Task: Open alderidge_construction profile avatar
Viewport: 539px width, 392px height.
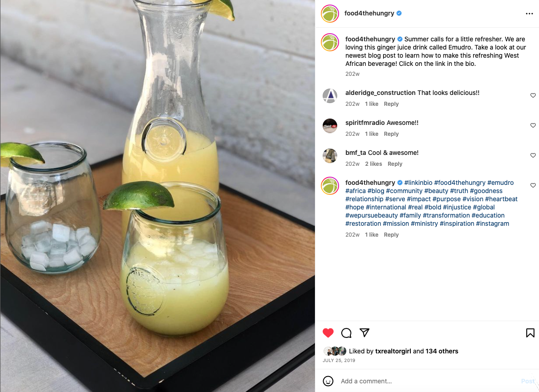Action: [330, 95]
